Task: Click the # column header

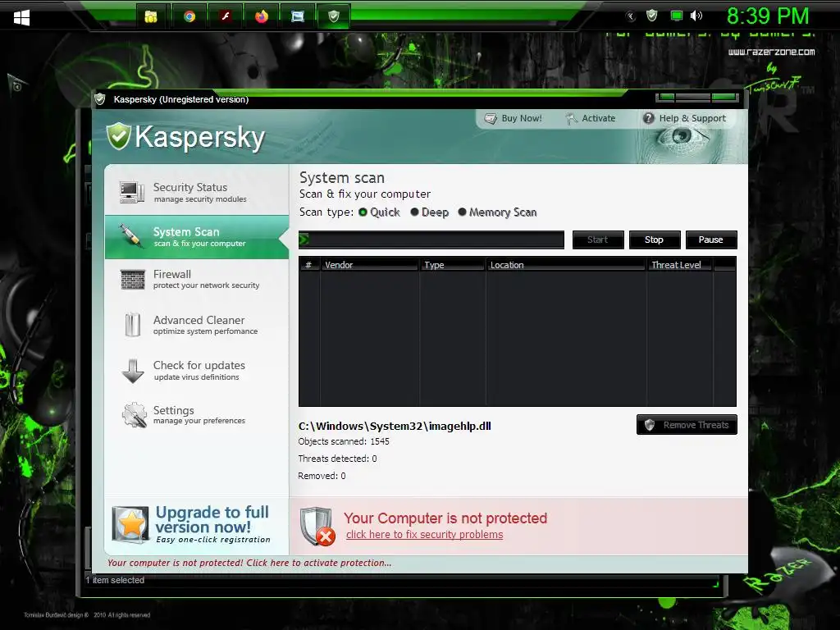Action: 308,265
